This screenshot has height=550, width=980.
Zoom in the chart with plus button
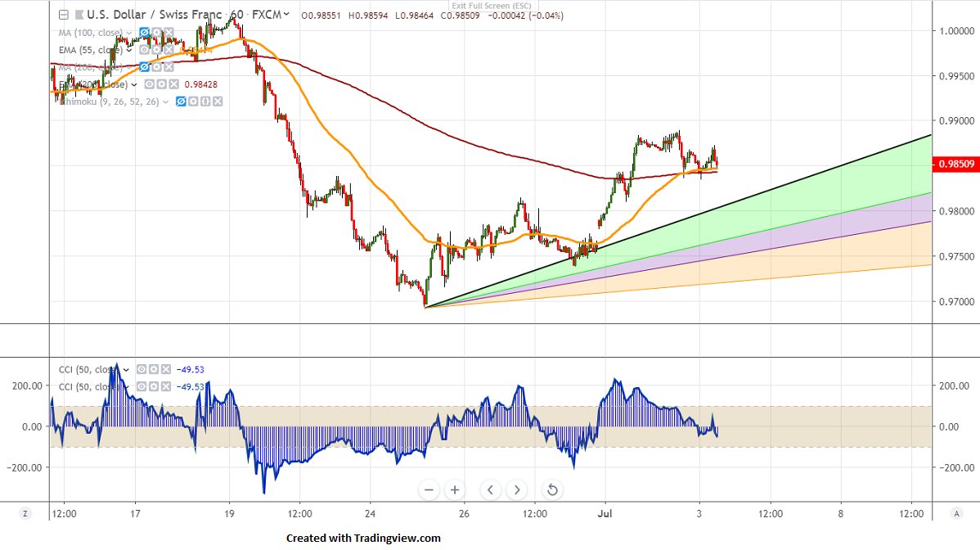(455, 490)
